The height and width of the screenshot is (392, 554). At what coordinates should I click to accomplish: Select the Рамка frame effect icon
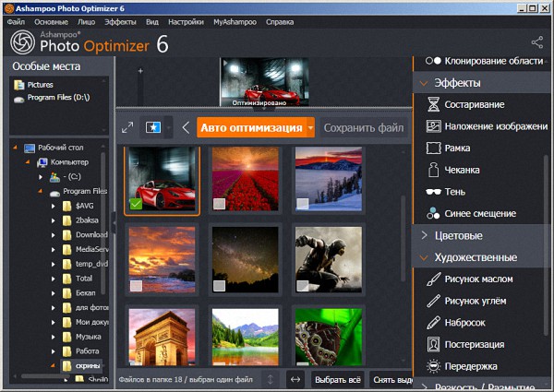pos(433,148)
